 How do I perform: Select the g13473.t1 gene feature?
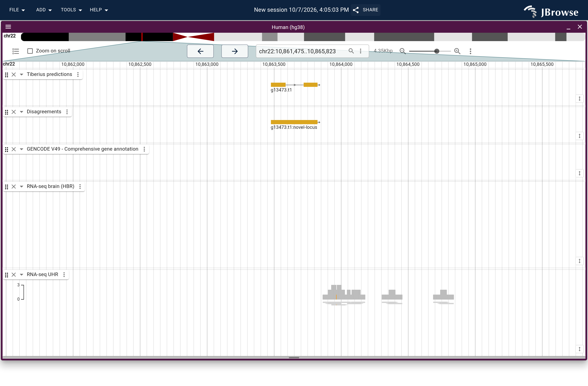[295, 85]
